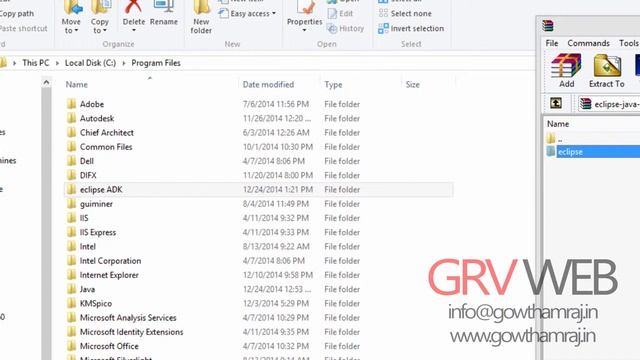The image size is (640, 360).
Task: Sort by the Name column
Action: (x=77, y=84)
